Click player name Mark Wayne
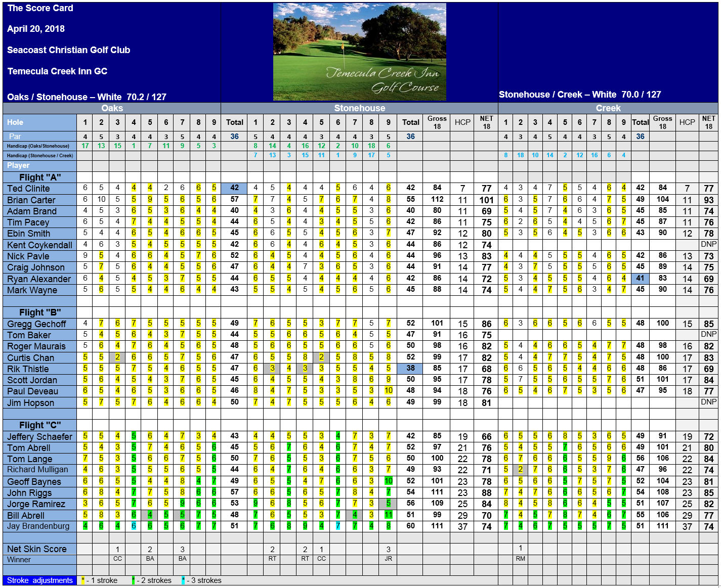The width and height of the screenshot is (721, 588). [32, 290]
